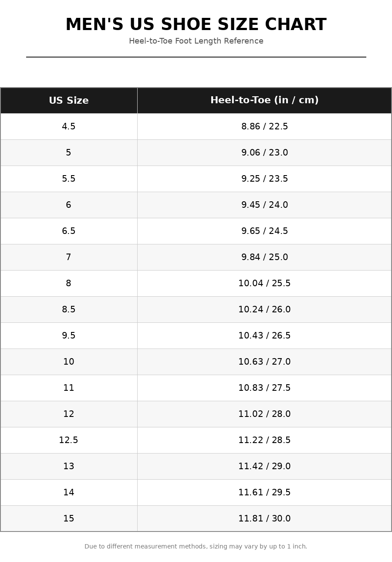Image resolution: width=392 pixels, height=562 pixels.
Task: Click the US Size column header
Action: pyautogui.click(x=69, y=101)
